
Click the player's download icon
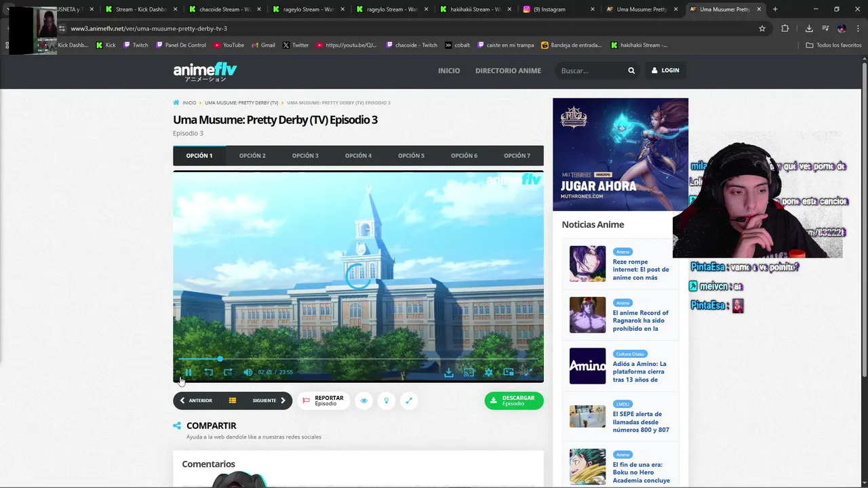(x=449, y=372)
